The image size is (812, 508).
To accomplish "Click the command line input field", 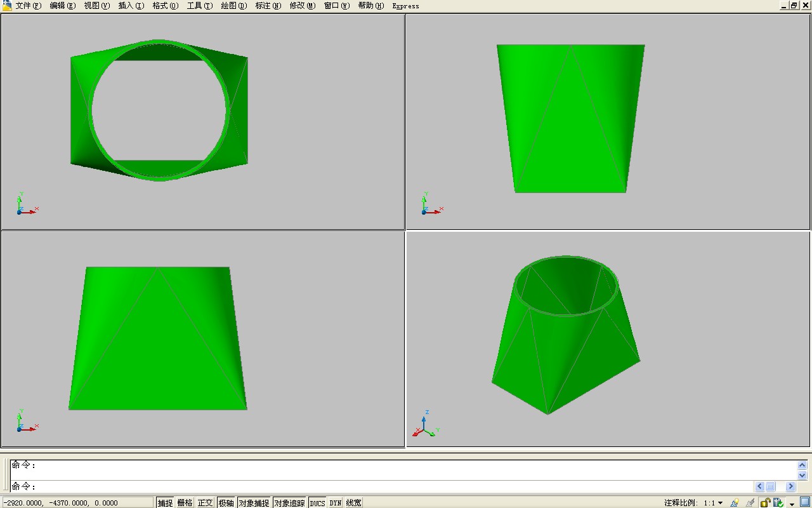I will coord(382,486).
